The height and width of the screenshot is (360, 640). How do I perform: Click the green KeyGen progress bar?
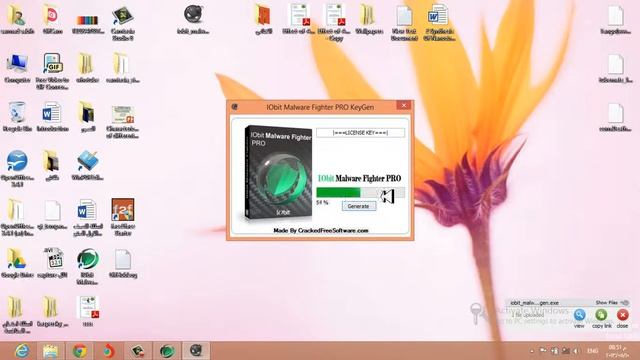[x=360, y=192]
